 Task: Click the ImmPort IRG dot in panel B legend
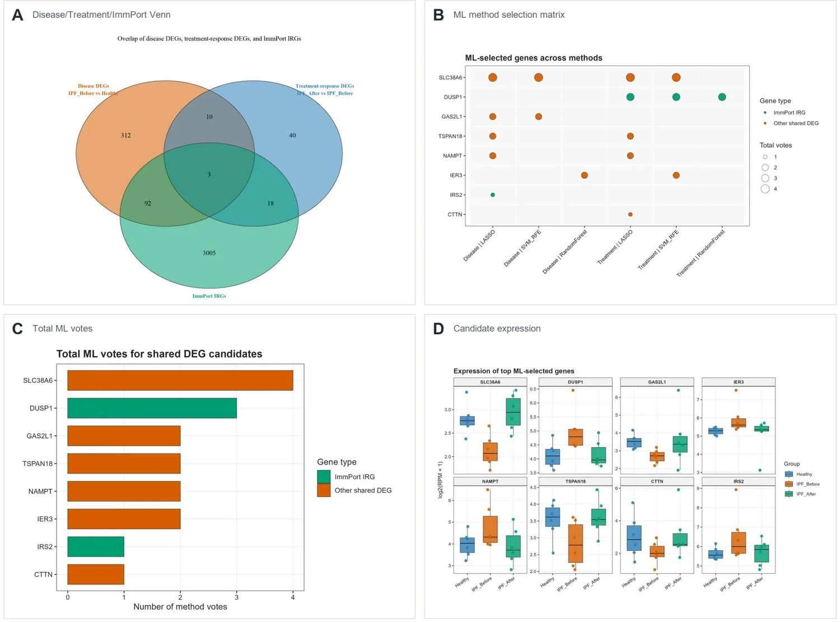tap(765, 113)
